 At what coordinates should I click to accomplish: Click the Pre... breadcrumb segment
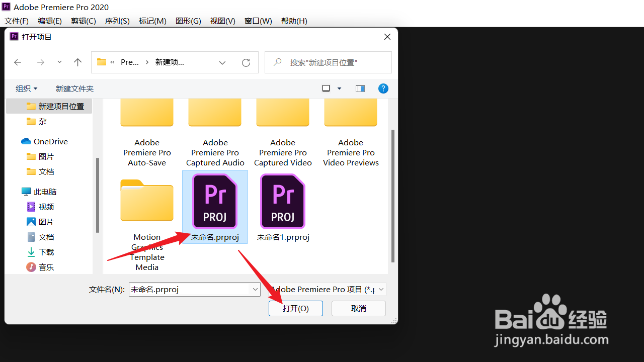click(130, 62)
